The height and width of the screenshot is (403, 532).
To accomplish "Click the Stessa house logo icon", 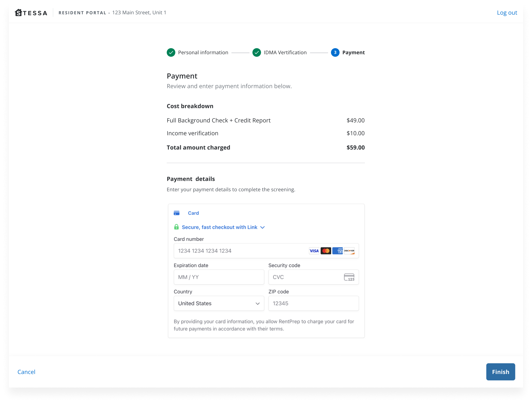I will click(19, 13).
